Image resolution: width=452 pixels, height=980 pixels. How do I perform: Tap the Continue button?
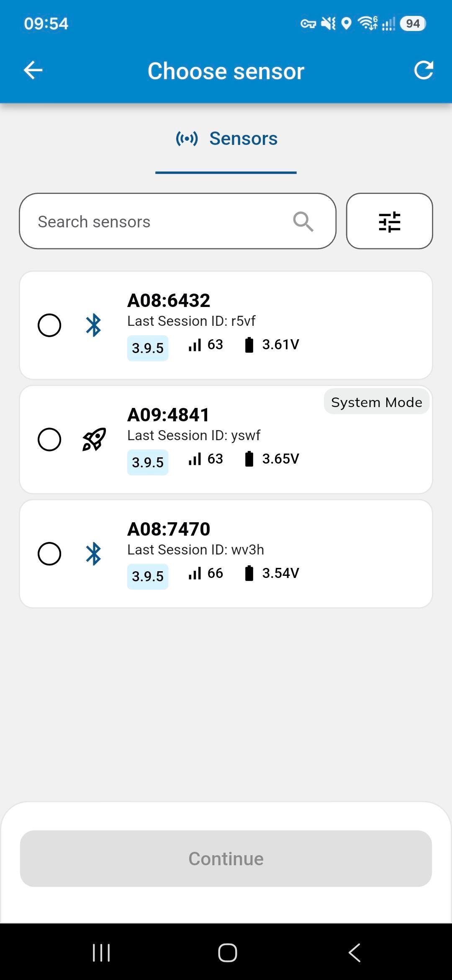[x=226, y=859]
